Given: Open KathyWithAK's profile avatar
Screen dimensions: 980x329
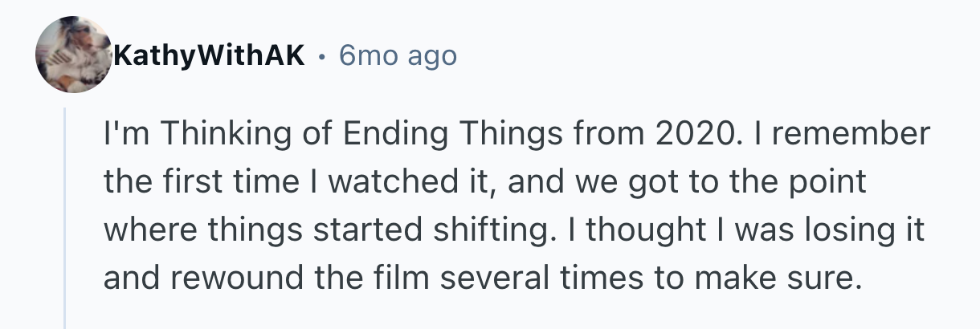Looking at the screenshot, I should [x=75, y=54].
